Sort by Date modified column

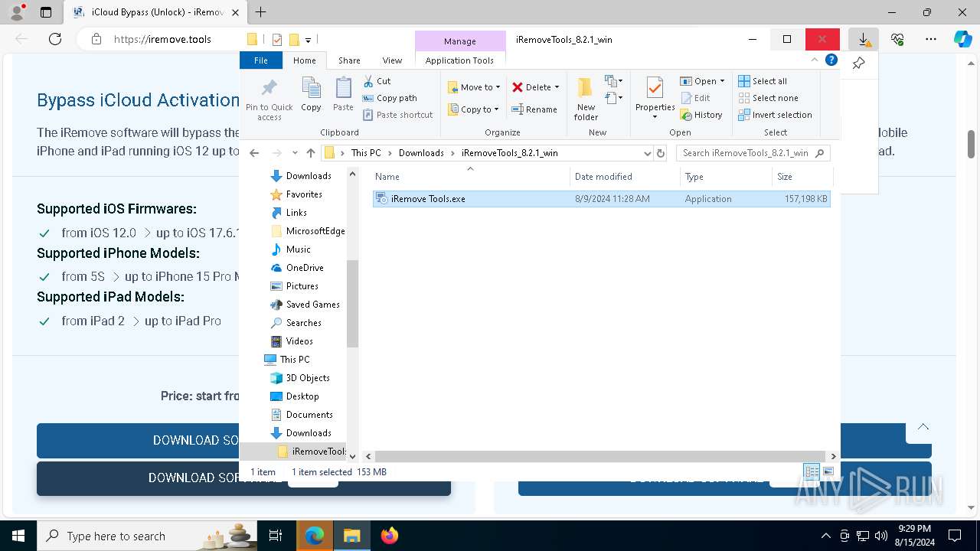625,177
